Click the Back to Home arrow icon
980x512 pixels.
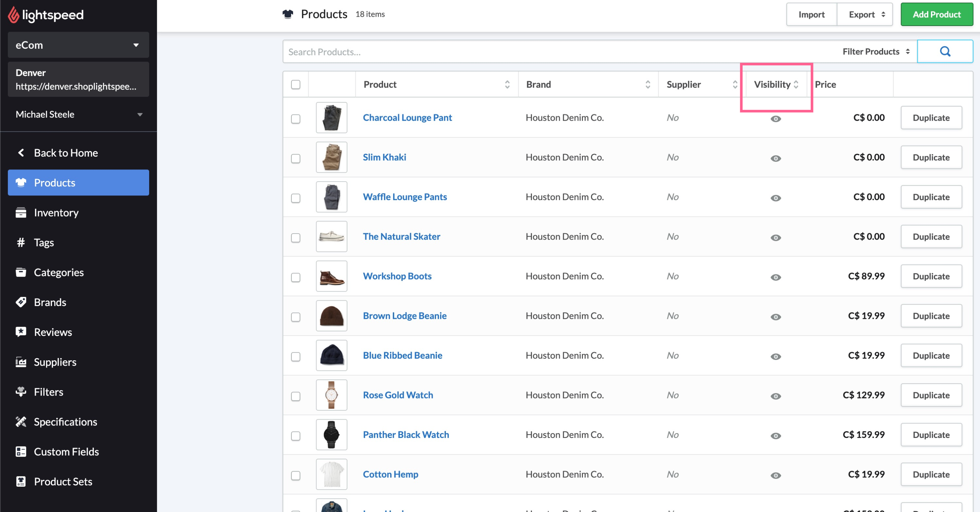point(21,153)
